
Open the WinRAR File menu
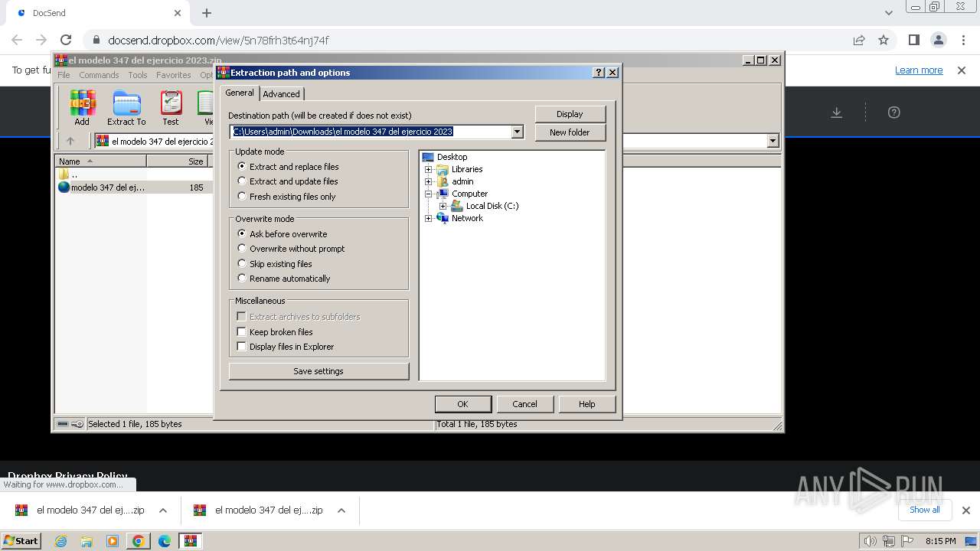(x=64, y=75)
